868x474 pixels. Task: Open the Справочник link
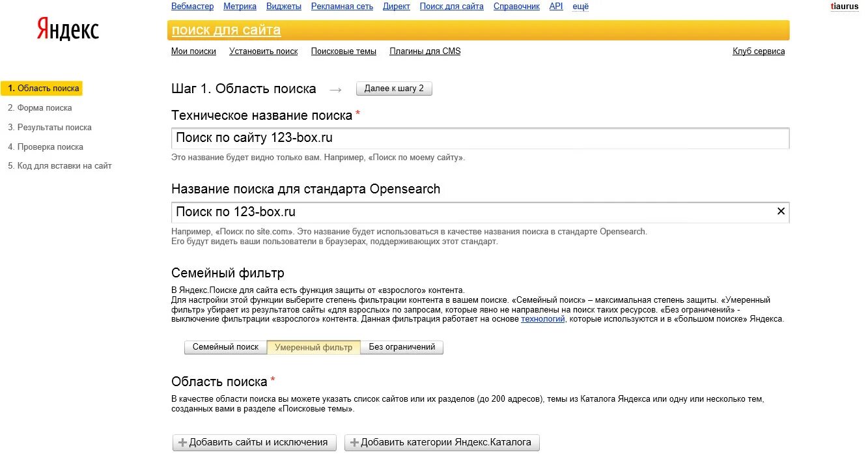coord(516,7)
